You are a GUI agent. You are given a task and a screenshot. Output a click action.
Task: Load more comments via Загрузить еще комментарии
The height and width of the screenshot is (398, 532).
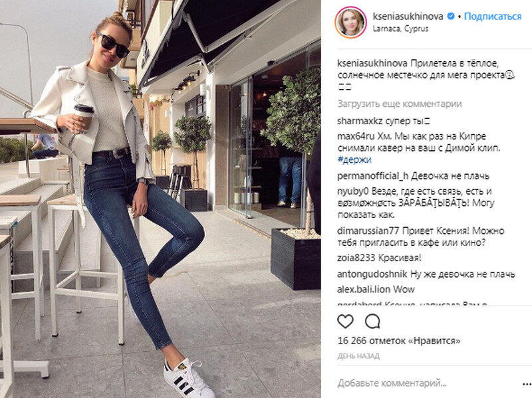400,104
